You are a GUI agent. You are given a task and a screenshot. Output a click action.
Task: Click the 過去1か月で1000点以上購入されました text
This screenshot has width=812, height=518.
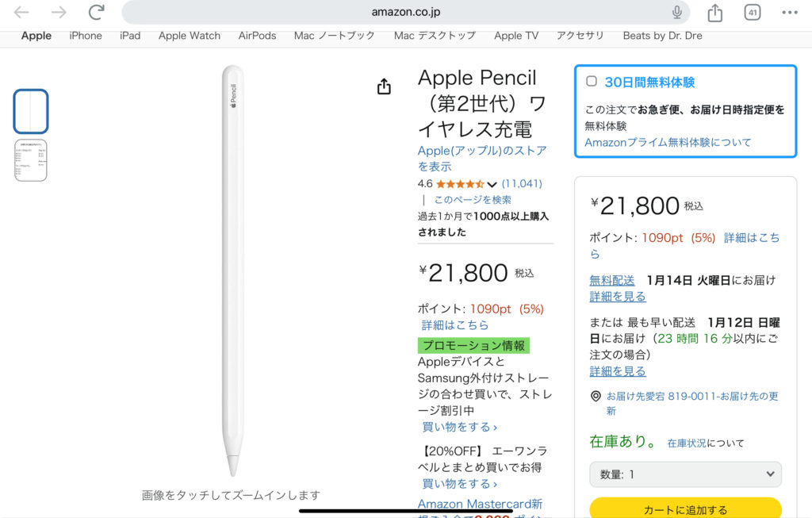(483, 224)
